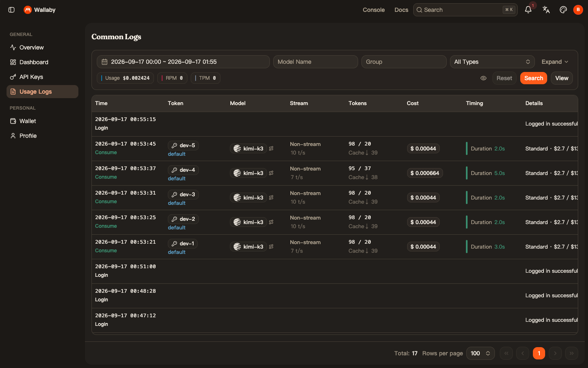
Task: Click the Login entry at 00:55:15
Action: click(x=101, y=128)
